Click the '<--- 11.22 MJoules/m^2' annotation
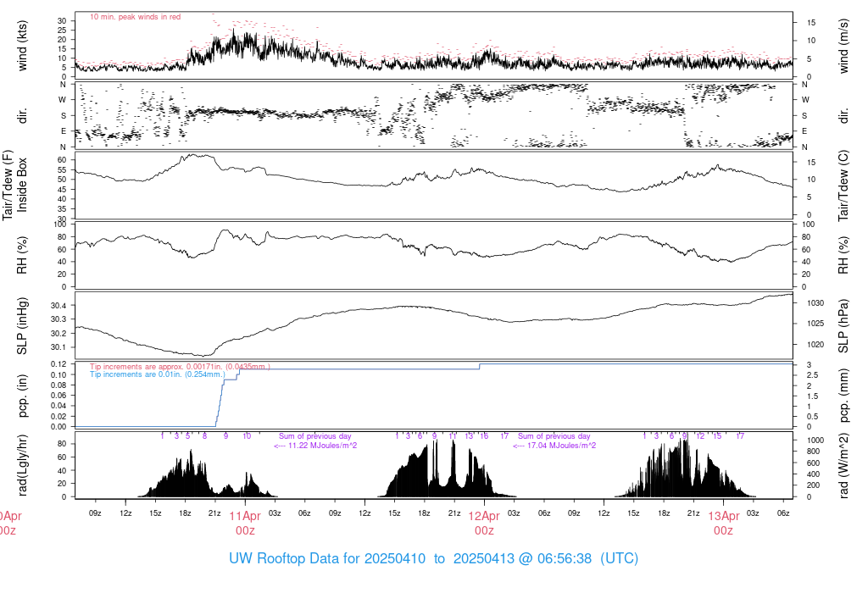This screenshot has height=593, width=868. pos(315,445)
